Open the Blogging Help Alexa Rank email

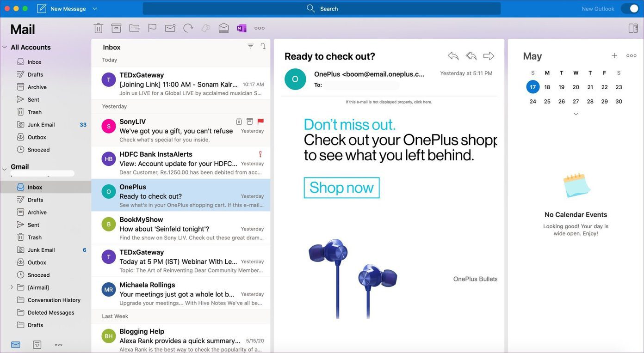181,339
